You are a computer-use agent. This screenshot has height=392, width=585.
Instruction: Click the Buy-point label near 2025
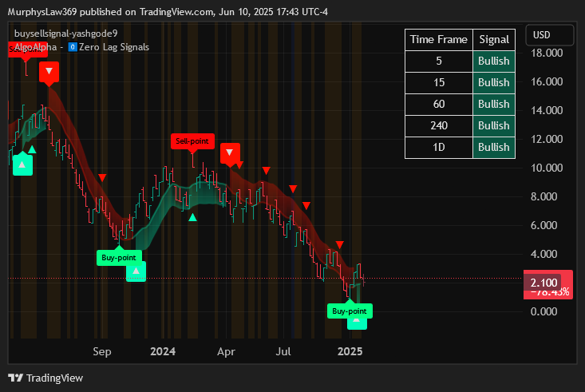tap(350, 311)
